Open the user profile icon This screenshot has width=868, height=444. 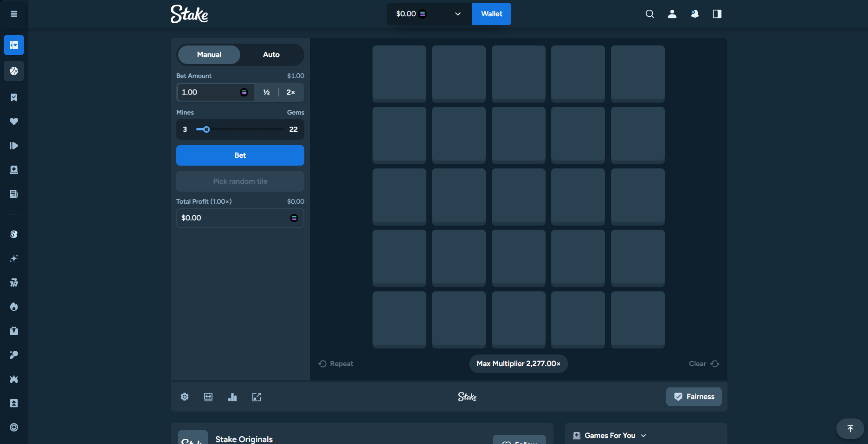click(x=672, y=14)
